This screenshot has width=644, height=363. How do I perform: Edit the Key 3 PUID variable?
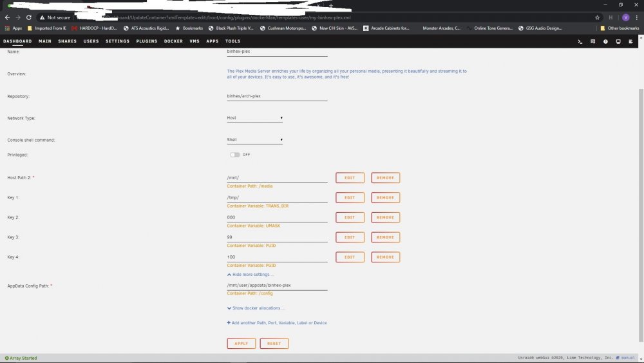[x=350, y=237]
